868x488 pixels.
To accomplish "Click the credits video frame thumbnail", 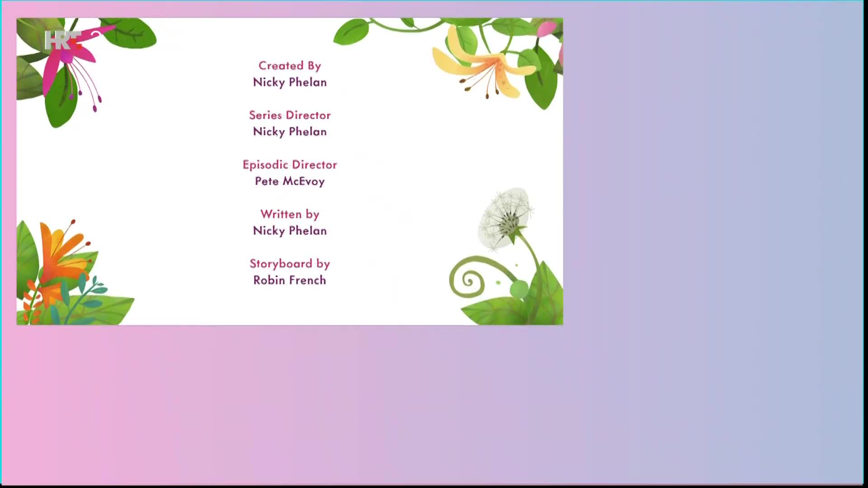I will (x=290, y=171).
